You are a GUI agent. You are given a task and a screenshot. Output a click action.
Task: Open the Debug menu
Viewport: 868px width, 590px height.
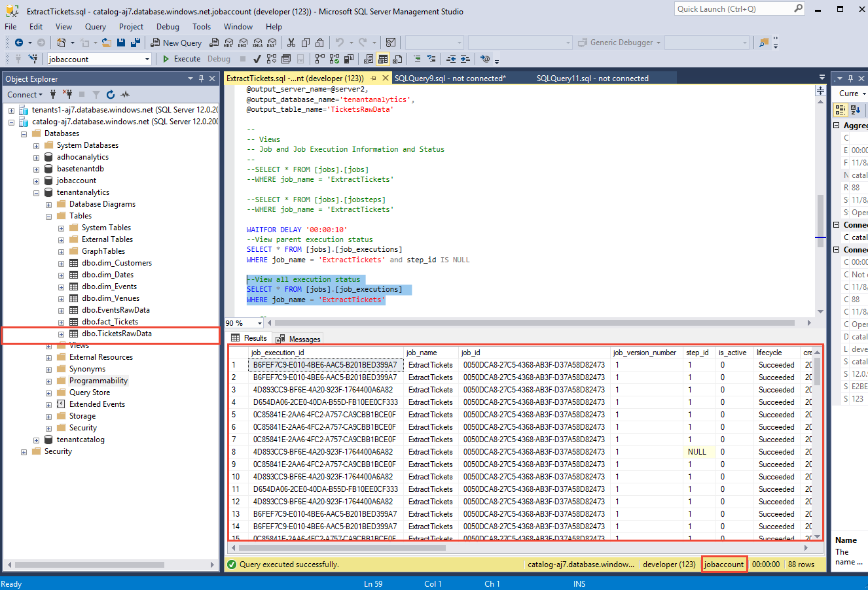[168, 27]
